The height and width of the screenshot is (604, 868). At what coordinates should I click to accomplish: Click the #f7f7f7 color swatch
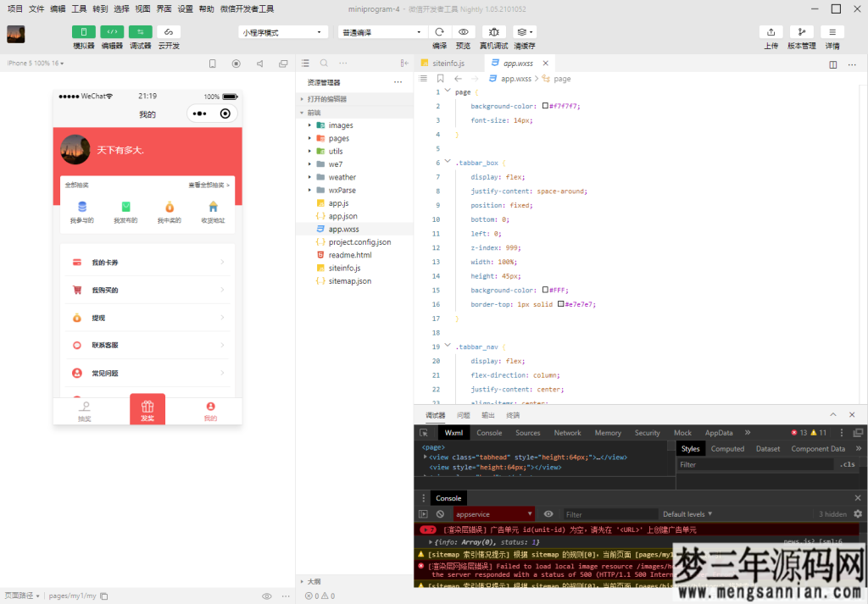click(546, 106)
